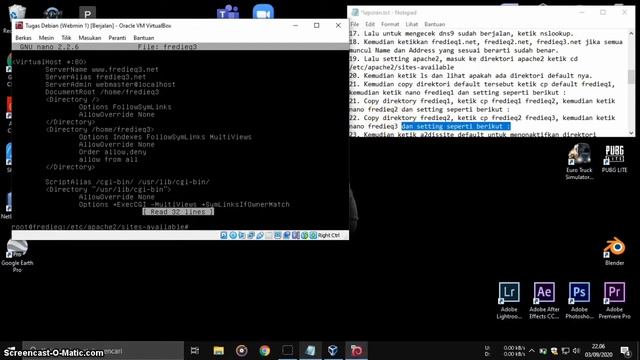Image resolution: width=640 pixels, height=360 pixels.
Task: Open Adobe After Effects desktop shortcut
Action: (x=544, y=300)
